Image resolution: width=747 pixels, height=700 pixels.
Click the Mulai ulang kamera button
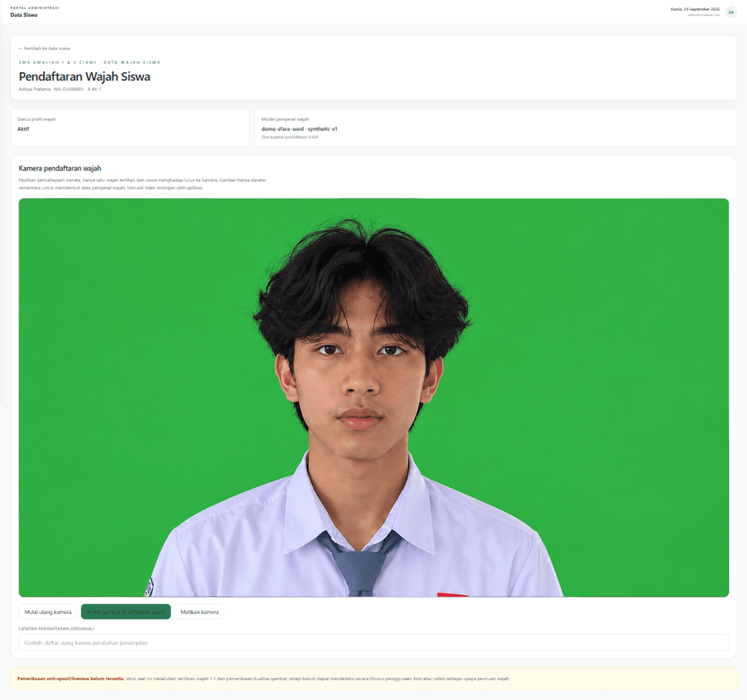point(48,612)
